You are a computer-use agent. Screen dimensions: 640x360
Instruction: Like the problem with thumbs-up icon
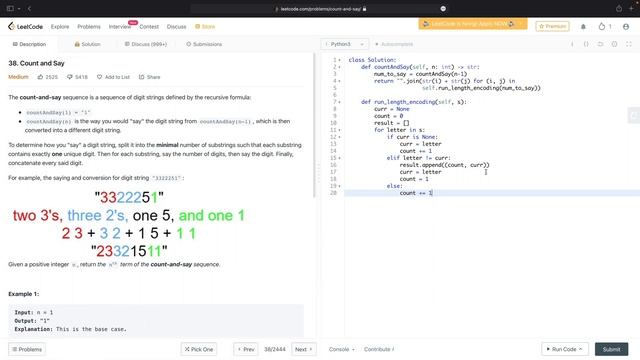click(40, 77)
